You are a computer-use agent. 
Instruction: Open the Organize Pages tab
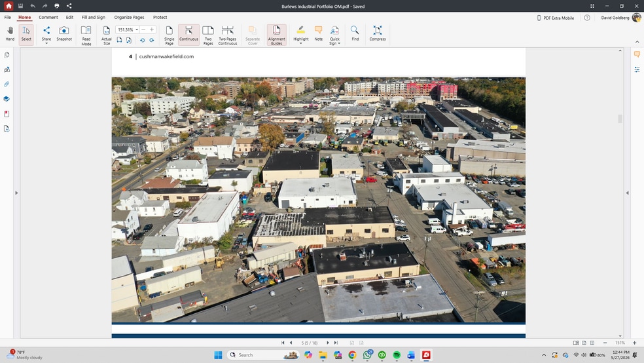[129, 17]
